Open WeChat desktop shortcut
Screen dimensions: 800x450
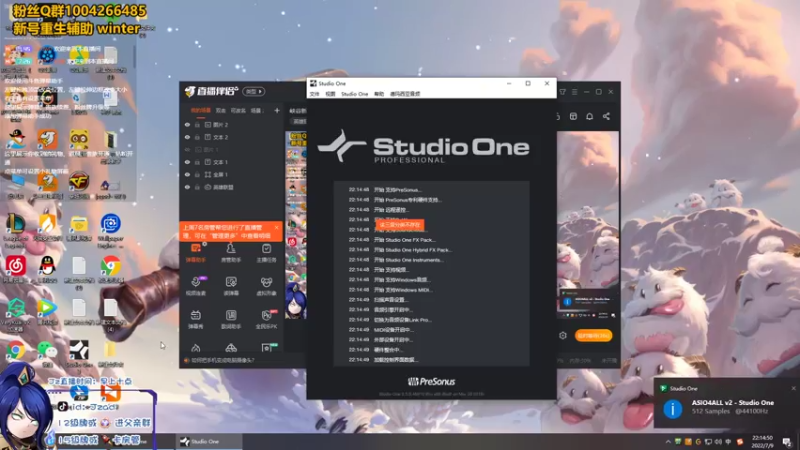[47, 353]
